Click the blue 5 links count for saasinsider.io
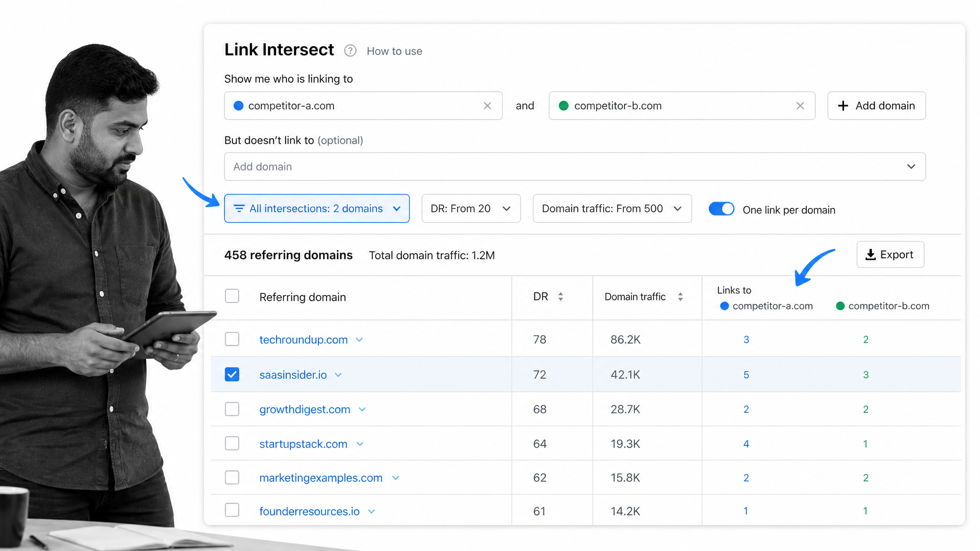 pos(746,375)
